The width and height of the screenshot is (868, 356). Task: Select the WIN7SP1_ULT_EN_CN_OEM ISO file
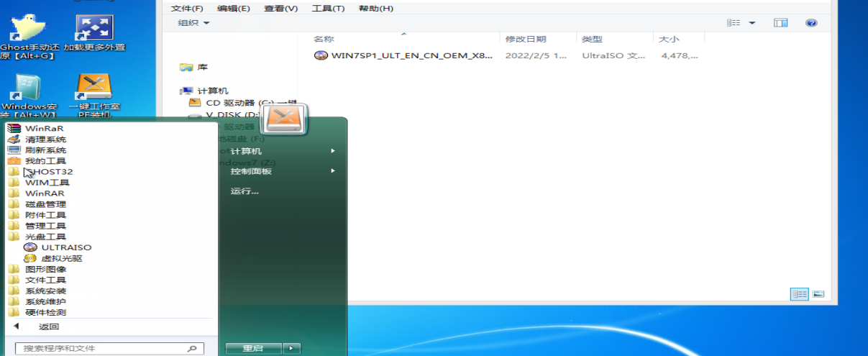[x=411, y=55]
